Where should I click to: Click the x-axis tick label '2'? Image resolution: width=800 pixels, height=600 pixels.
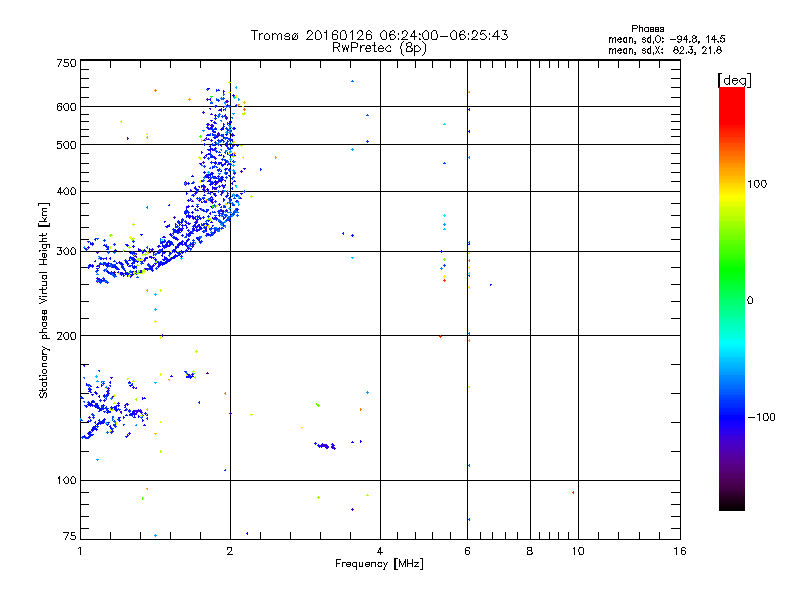pos(230,551)
